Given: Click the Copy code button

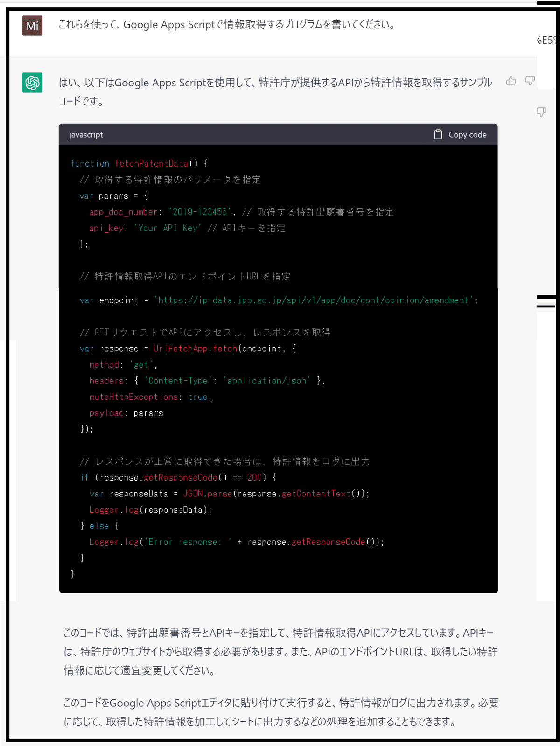Looking at the screenshot, I should [460, 134].
